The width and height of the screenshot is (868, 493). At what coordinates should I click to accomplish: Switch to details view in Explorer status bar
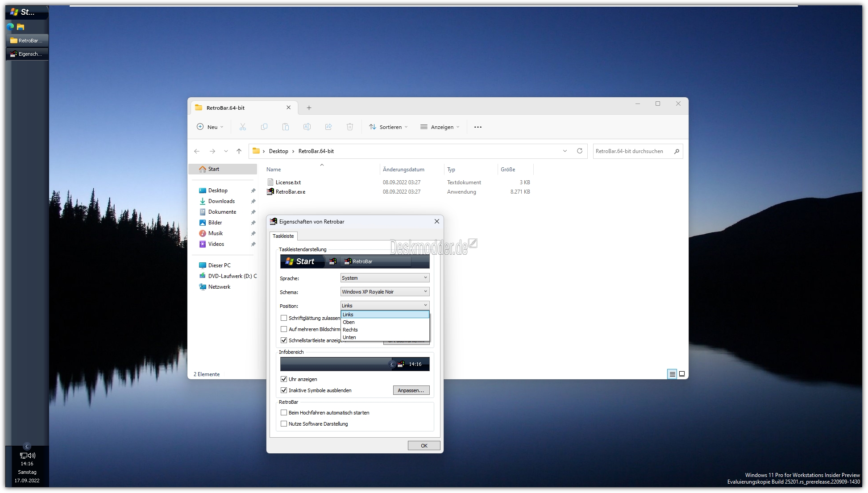coord(672,374)
